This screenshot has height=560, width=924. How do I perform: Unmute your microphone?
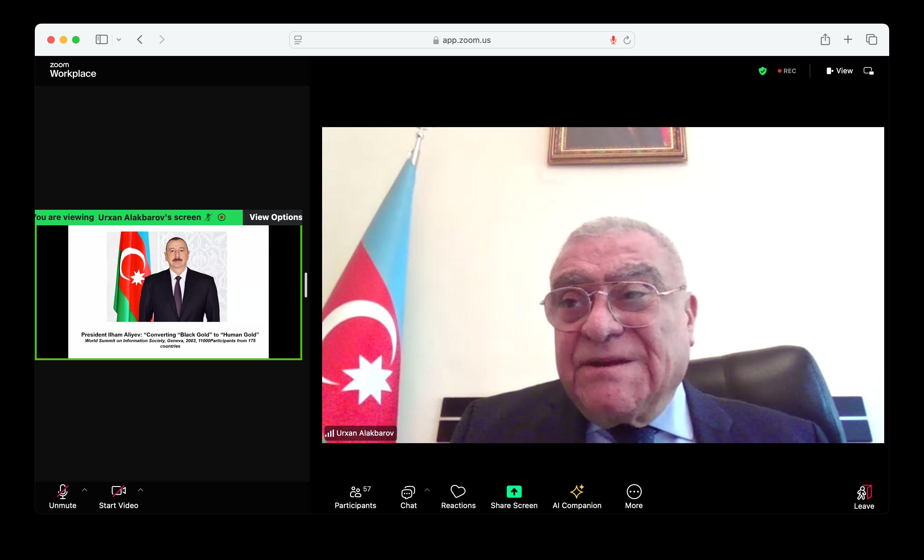coord(62,496)
